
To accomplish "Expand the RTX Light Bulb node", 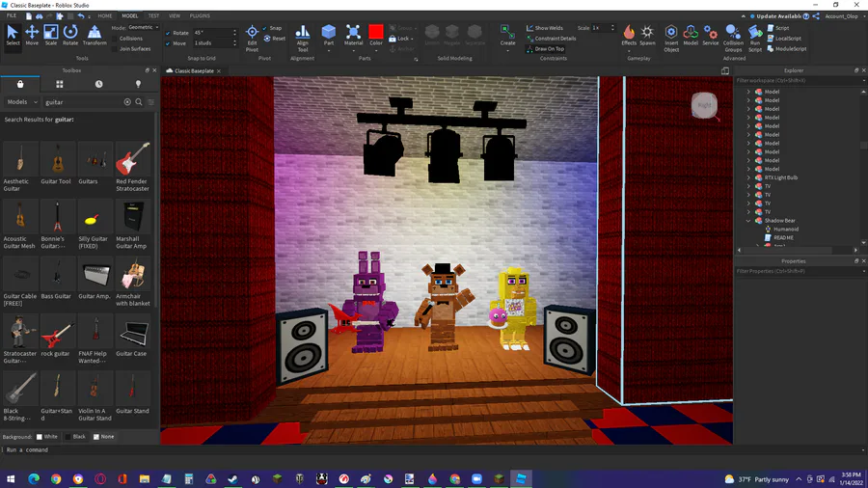I will tap(748, 177).
